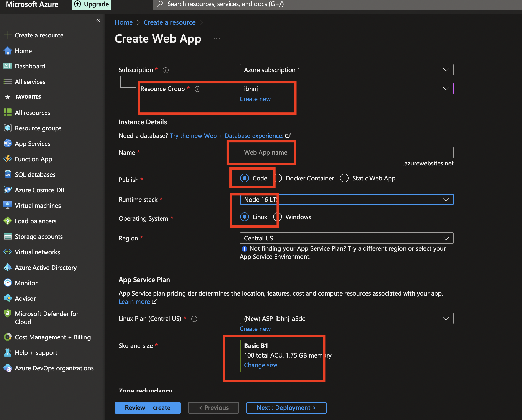Click the Azure Cosmos DB icon
The image size is (522, 420).
[8, 190]
